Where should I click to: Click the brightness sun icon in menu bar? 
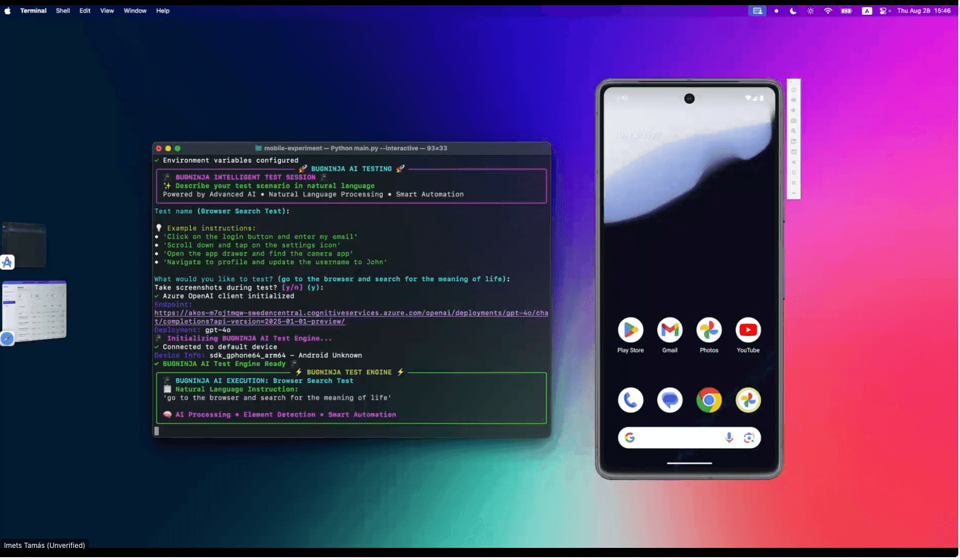812,11
